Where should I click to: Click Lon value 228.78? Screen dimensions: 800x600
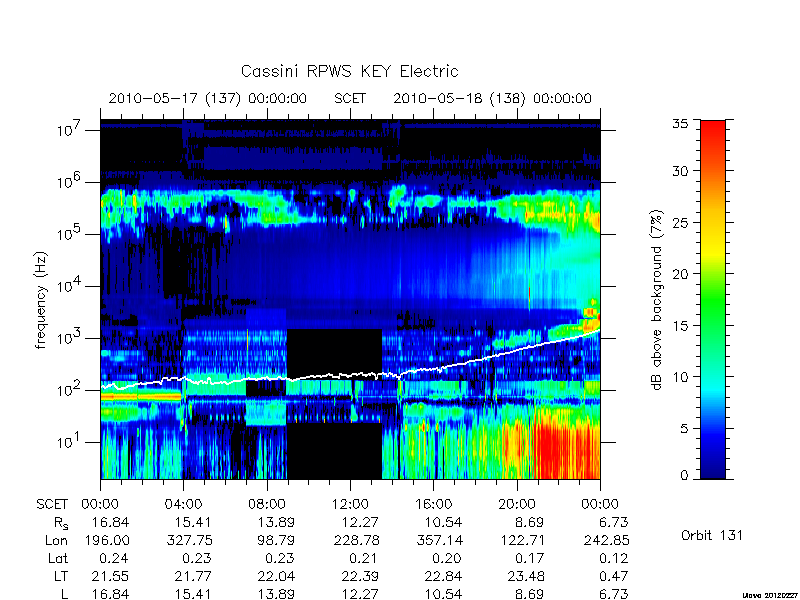click(x=357, y=540)
